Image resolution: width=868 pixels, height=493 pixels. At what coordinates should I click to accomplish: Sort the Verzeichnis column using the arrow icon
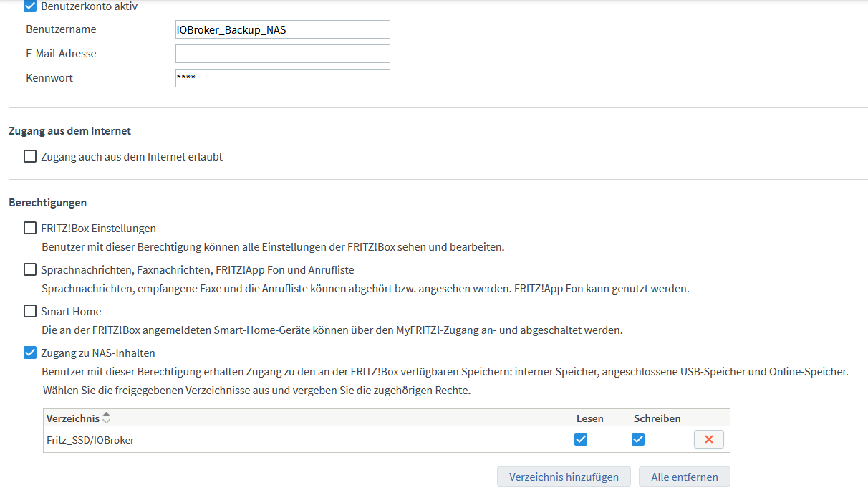pyautogui.click(x=107, y=418)
